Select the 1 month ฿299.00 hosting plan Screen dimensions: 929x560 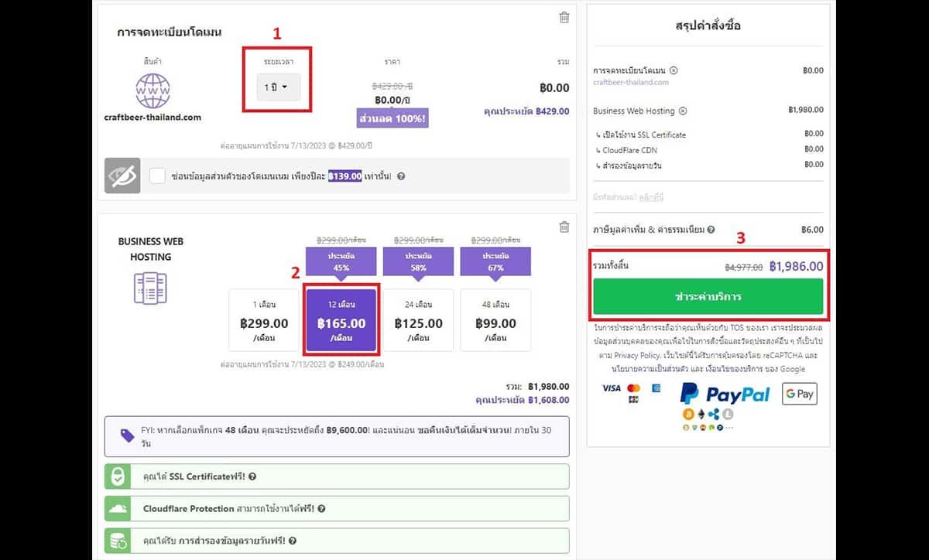(x=264, y=320)
